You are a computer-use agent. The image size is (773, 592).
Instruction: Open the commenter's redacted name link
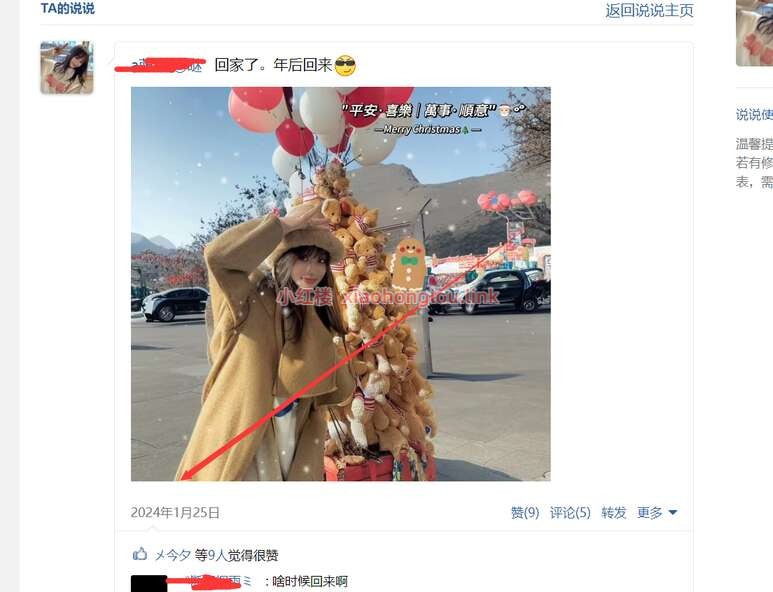pos(211,582)
